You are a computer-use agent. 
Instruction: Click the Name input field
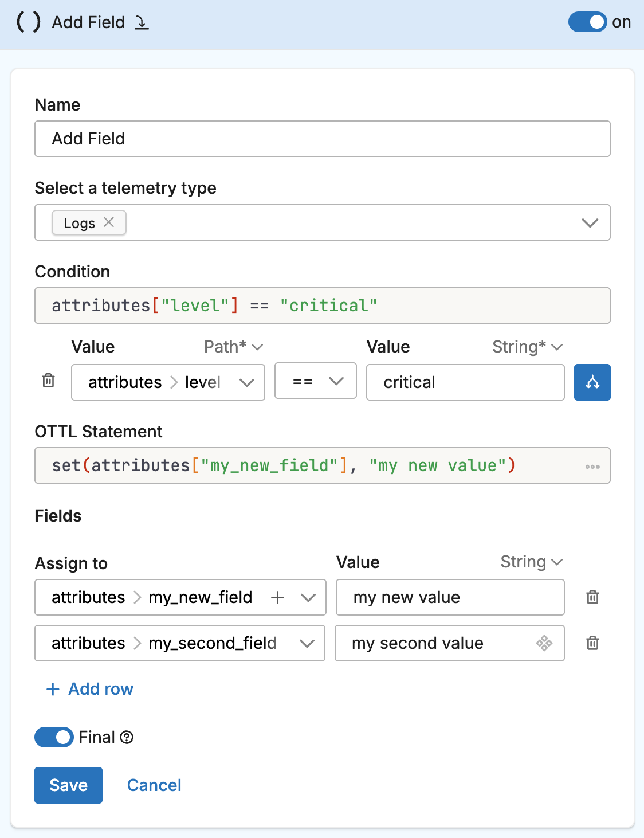coord(322,139)
